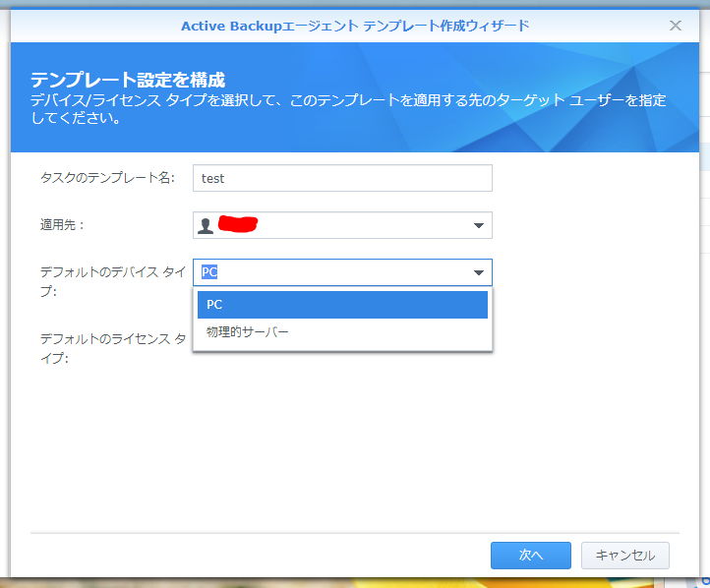Close the template creation wizard
710x588 pixels.
pos(676,26)
